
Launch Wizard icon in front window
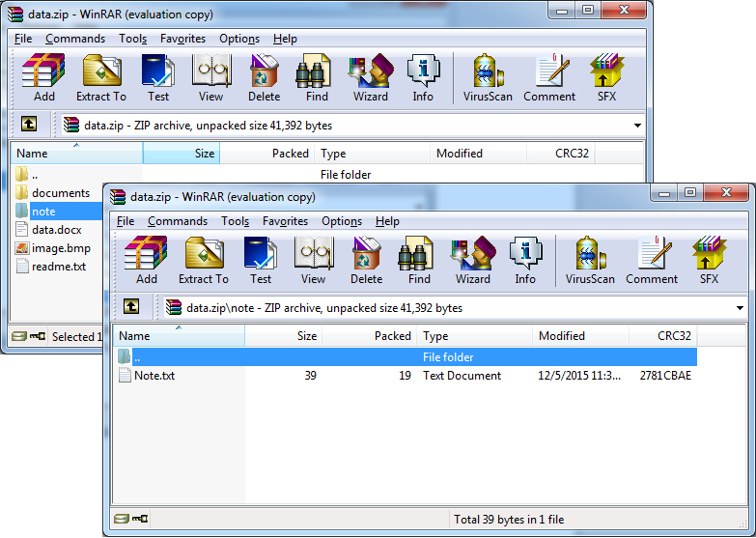point(472,260)
